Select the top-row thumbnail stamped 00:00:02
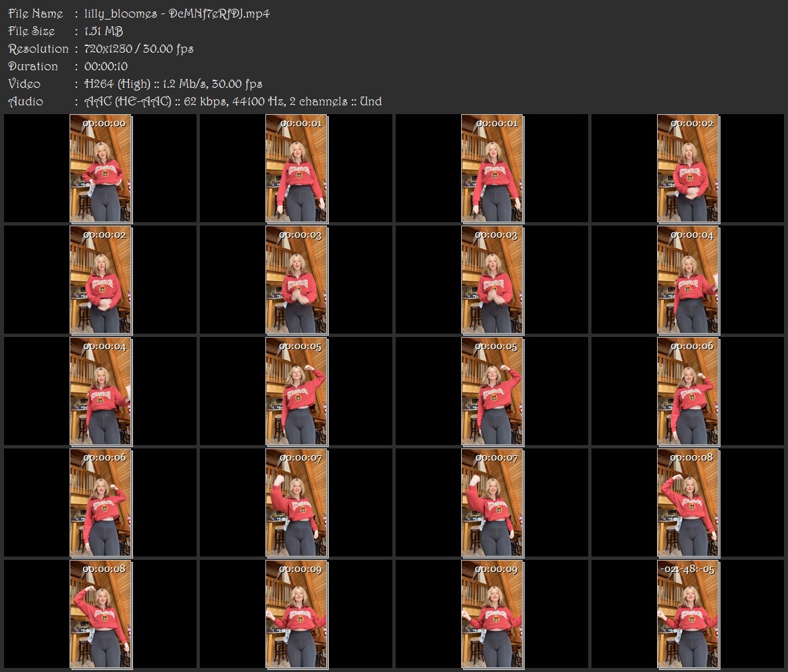The height and width of the screenshot is (672, 788). pyautogui.click(x=688, y=168)
